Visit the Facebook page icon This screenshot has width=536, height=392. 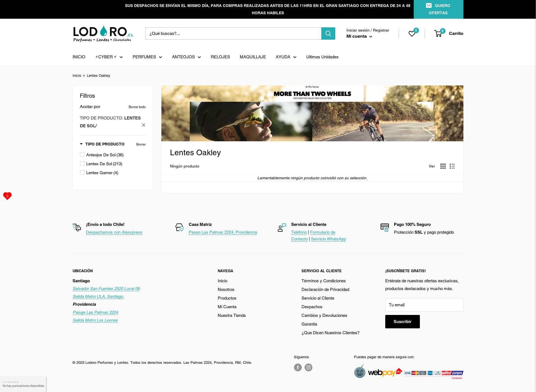pos(298,367)
